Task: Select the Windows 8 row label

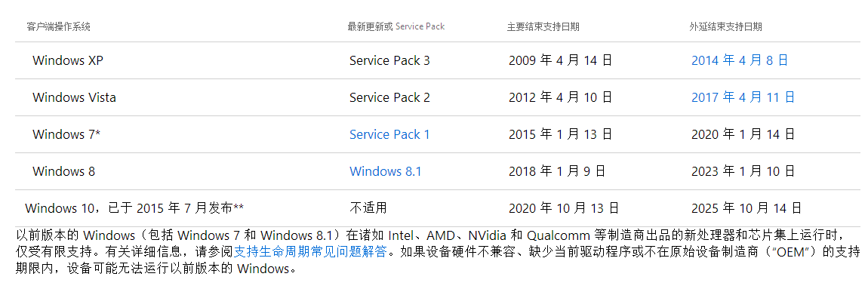Action: (63, 171)
